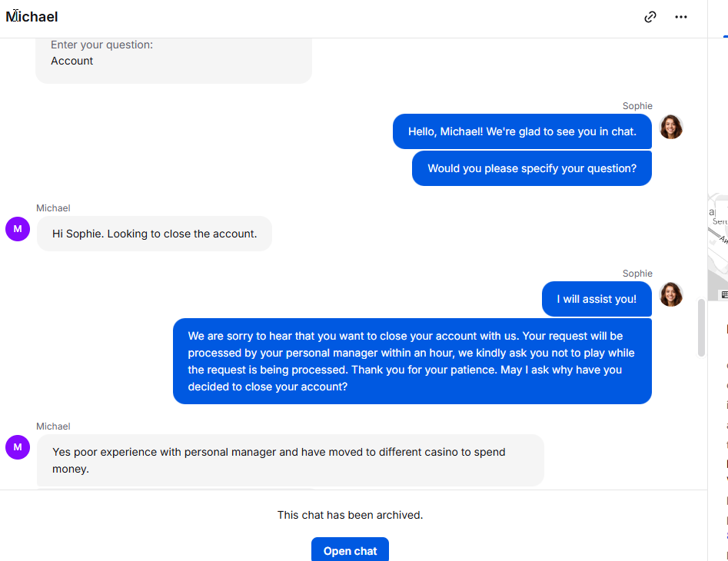728x561 pixels.
Task: Click the 'Sophie' sender name above the greeting
Action: 637,106
